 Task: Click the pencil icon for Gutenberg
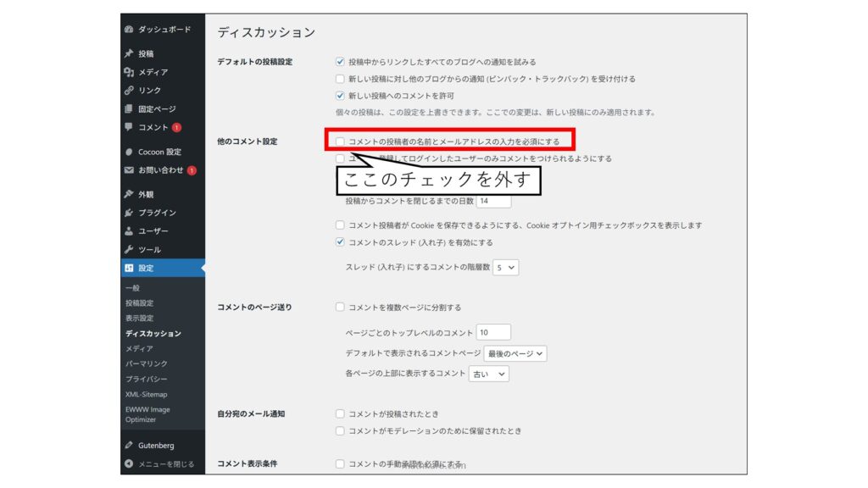(129, 445)
